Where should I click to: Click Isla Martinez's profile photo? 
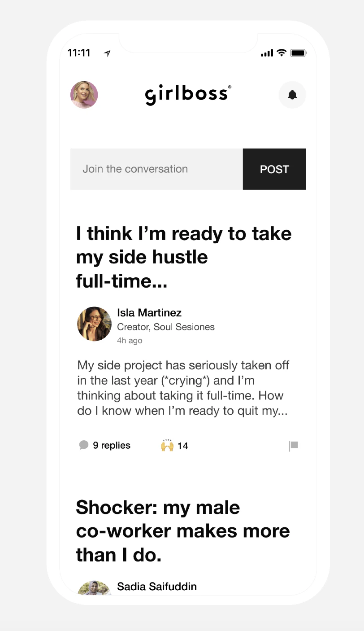tap(94, 324)
